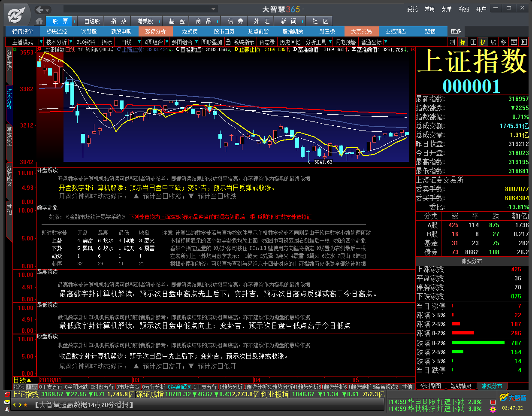
Task: Click the dots icon beside 新闻 tab
Action: click(303, 21)
